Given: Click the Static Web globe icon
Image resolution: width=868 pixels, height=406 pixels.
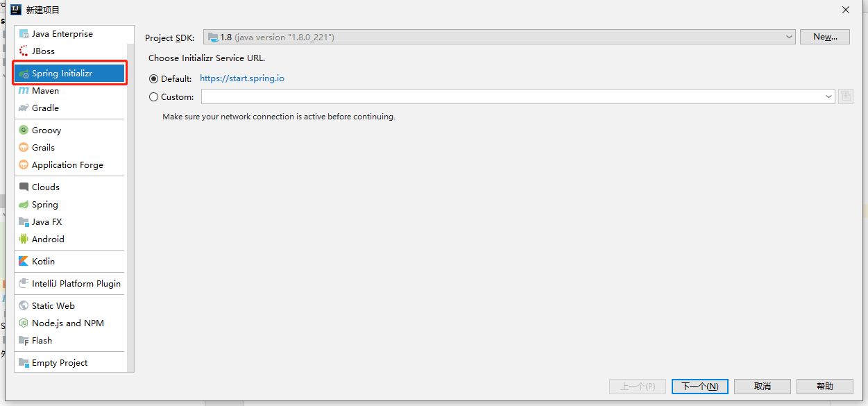Looking at the screenshot, I should 24,305.
